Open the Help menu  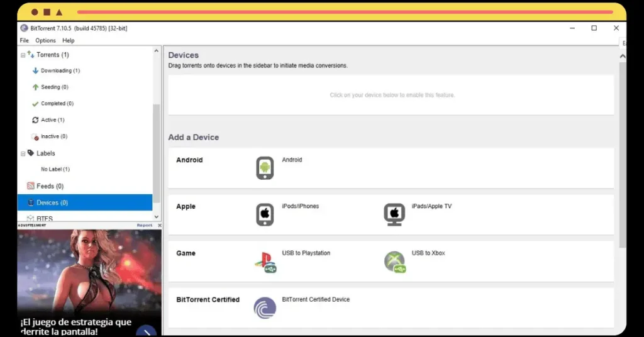(x=68, y=40)
